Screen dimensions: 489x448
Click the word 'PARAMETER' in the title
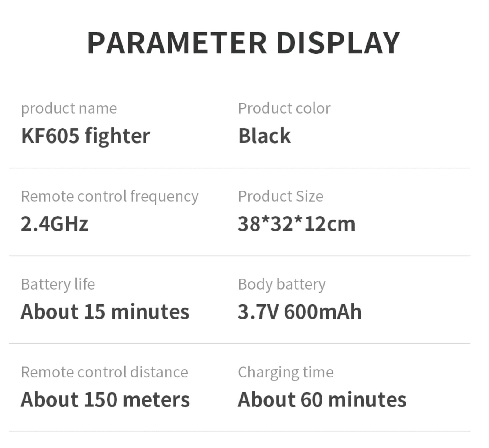click(177, 43)
